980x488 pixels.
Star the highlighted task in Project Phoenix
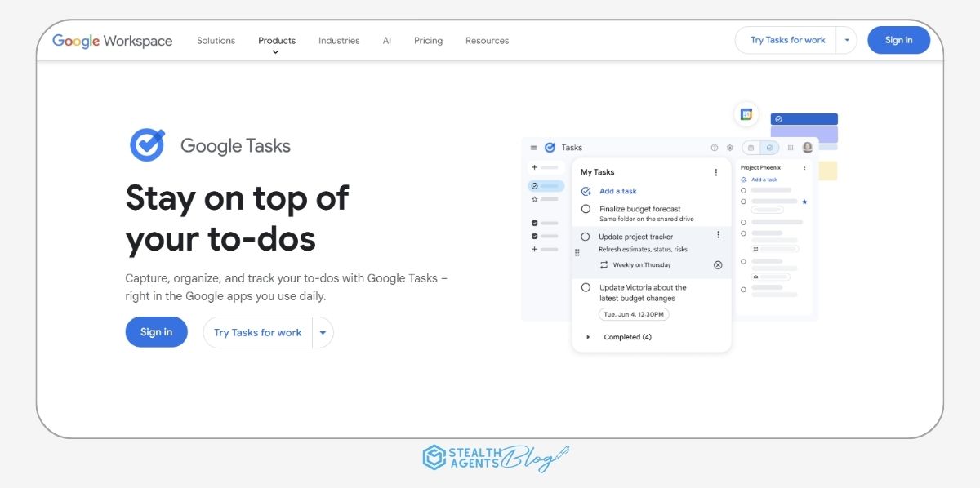coord(804,202)
